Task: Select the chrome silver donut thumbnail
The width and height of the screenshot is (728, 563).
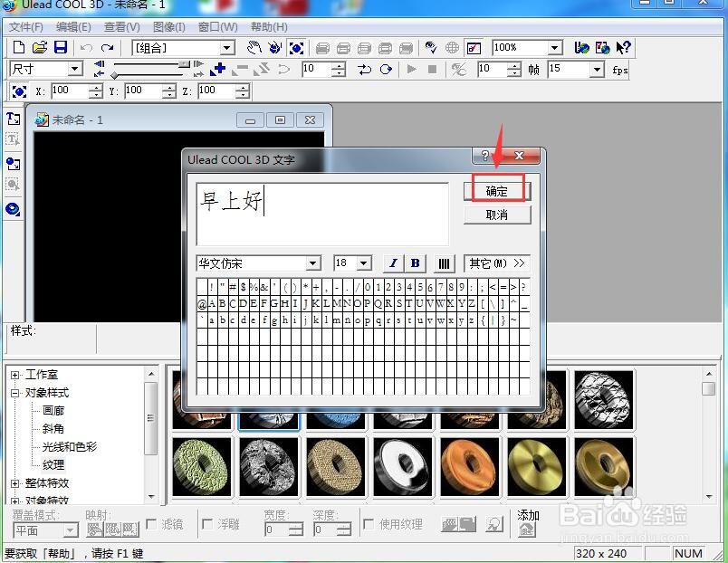Action: pos(403,467)
